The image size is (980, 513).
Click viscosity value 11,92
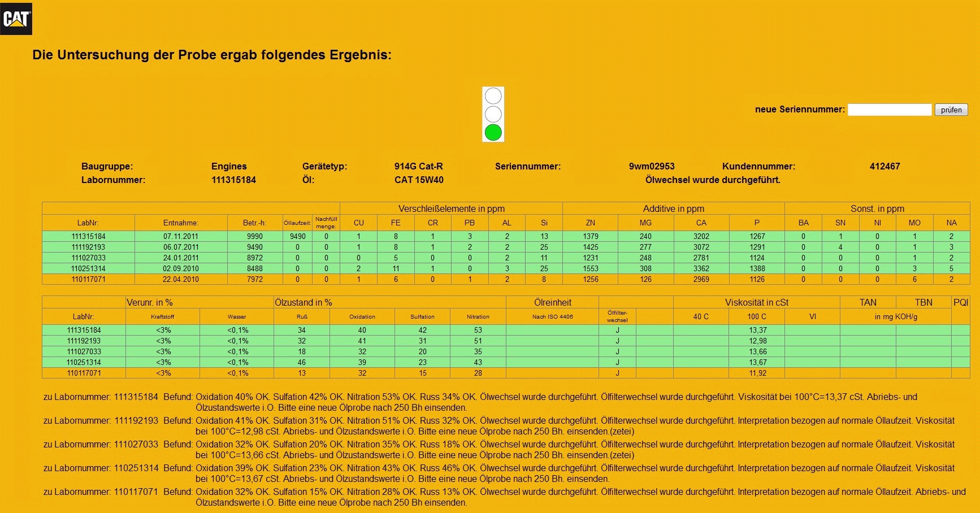757,373
